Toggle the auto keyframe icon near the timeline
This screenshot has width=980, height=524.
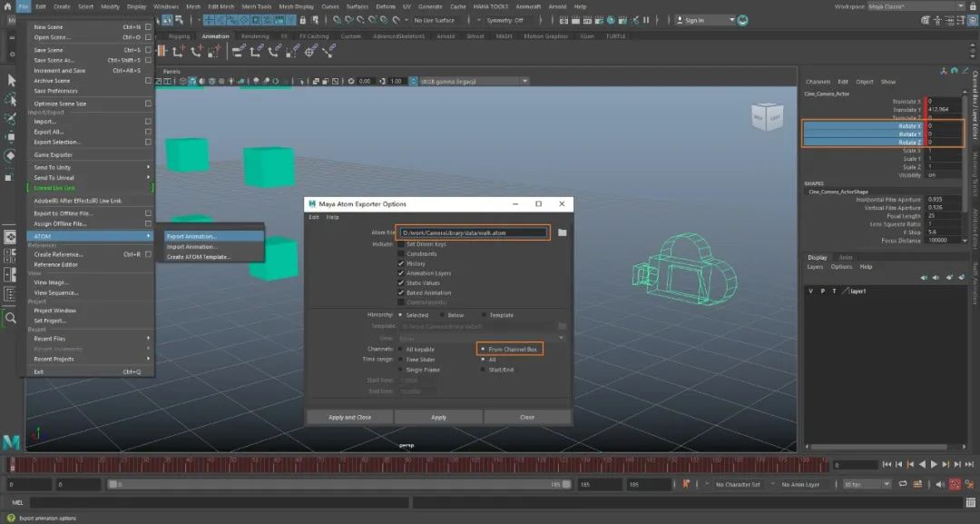[x=955, y=484]
